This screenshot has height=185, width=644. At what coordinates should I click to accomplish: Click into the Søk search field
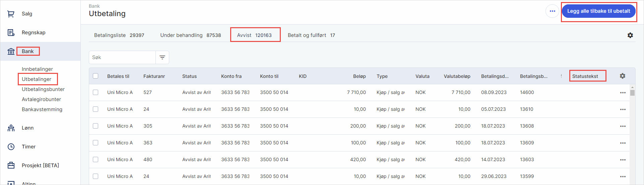coord(122,57)
